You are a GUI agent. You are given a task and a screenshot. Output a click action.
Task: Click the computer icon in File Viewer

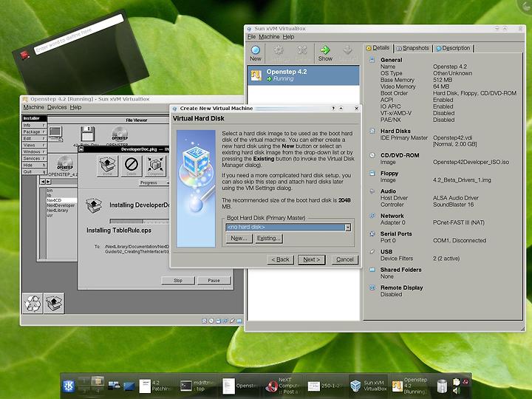tap(55, 134)
